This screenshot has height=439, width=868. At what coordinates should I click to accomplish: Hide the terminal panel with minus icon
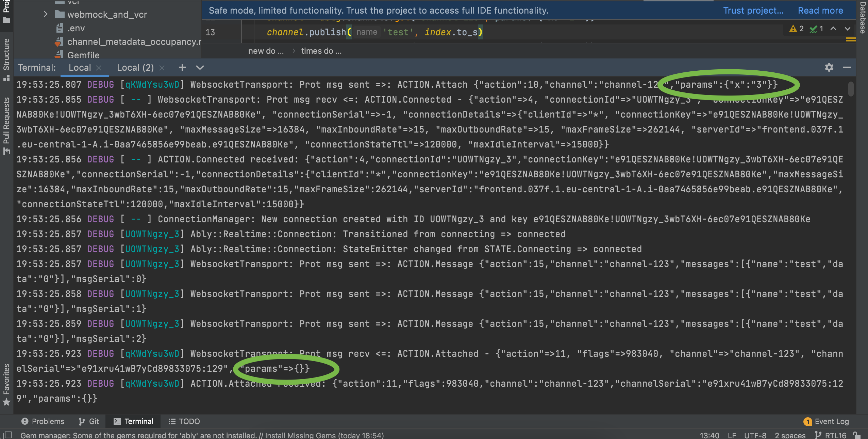847,67
